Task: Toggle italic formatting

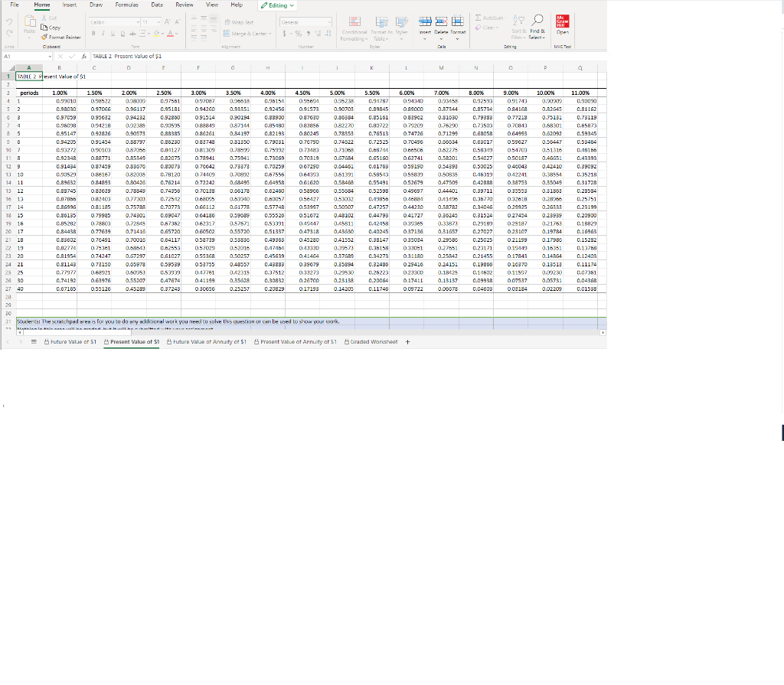Action: point(103,34)
